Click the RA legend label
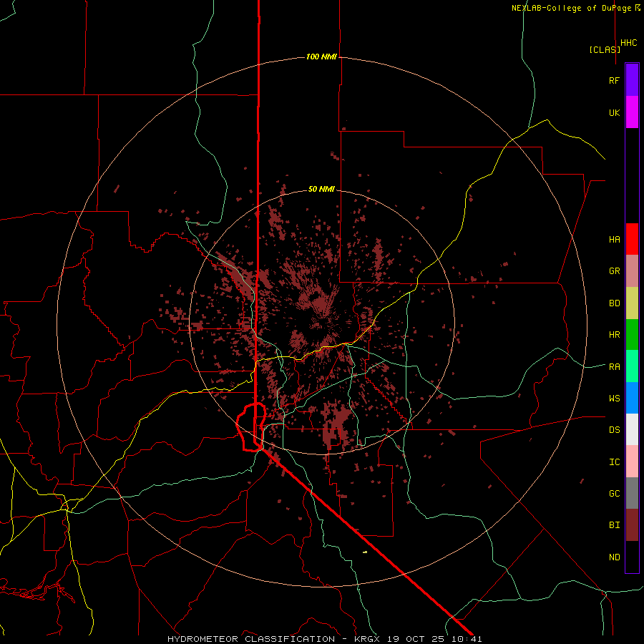Screen dimensions: 644x644 pos(614,366)
